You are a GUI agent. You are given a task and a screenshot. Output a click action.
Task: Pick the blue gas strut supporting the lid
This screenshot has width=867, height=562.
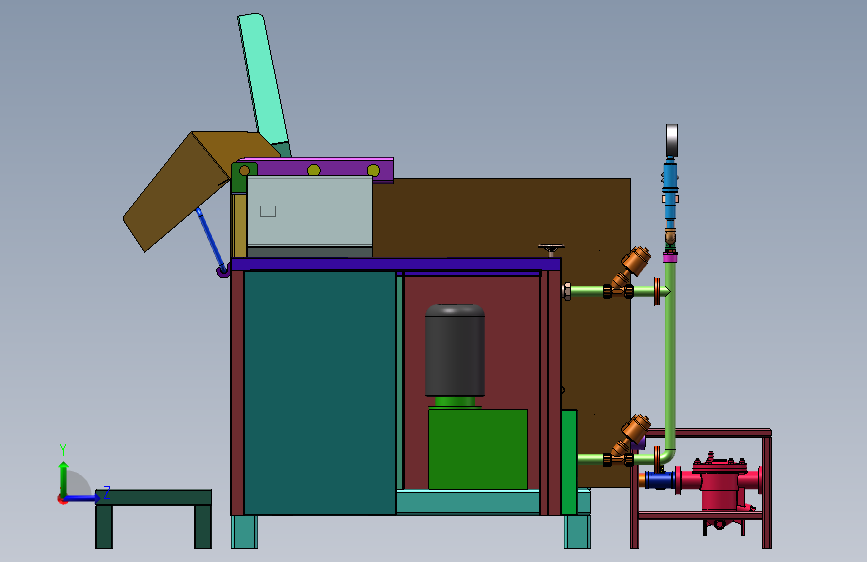click(x=211, y=238)
